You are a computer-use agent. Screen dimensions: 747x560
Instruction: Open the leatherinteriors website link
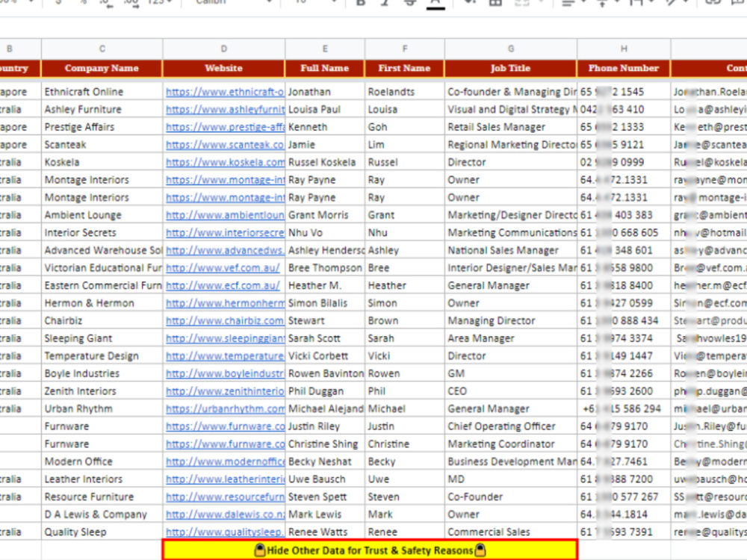coord(225,479)
